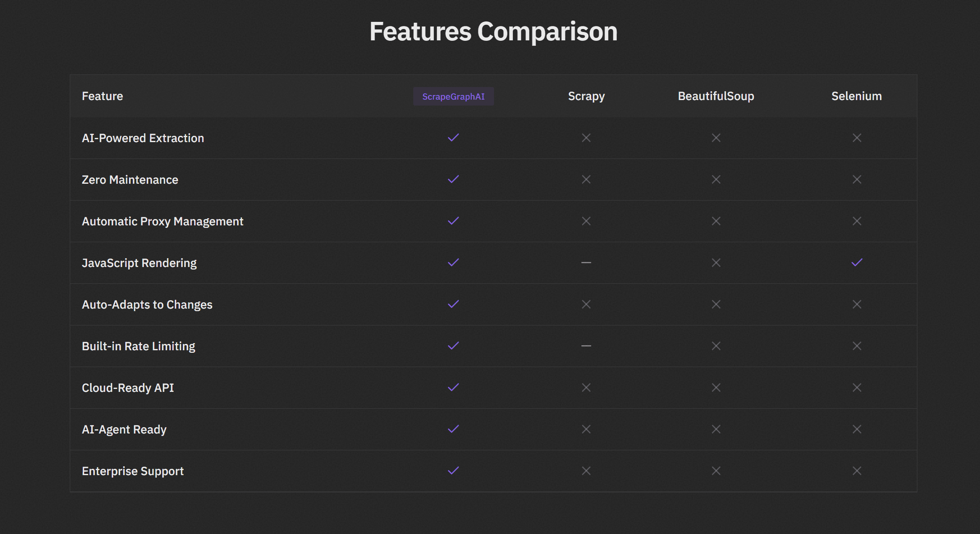Click ScrapeGraphAI checkmark in Automatic Proxy Management row

pyautogui.click(x=453, y=221)
